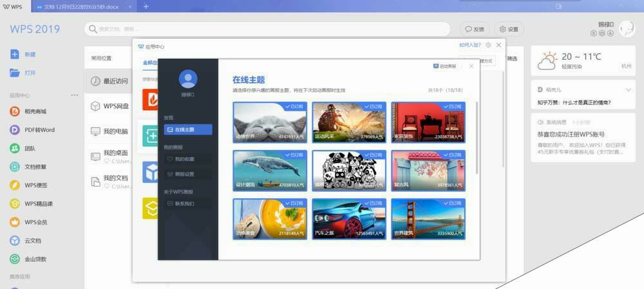Toggle 已订阅 on 动物世界 theme
The height and width of the screenshot is (289, 644).
tap(294, 106)
